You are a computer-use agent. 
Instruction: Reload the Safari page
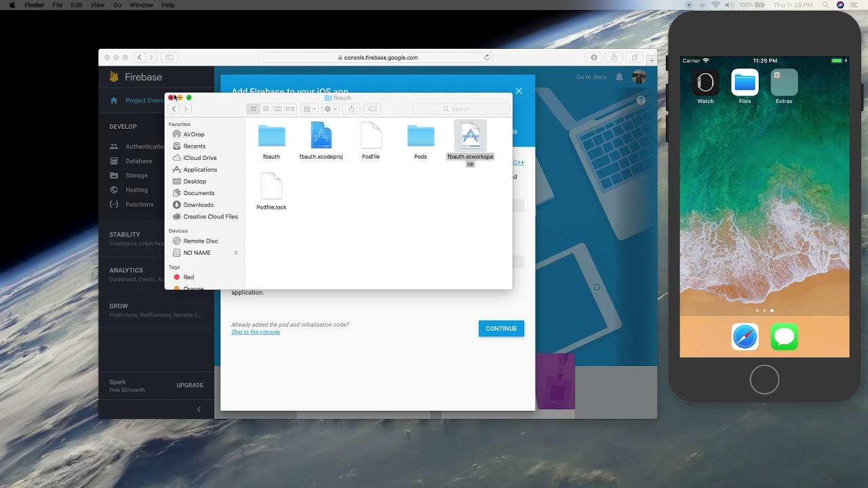487,58
